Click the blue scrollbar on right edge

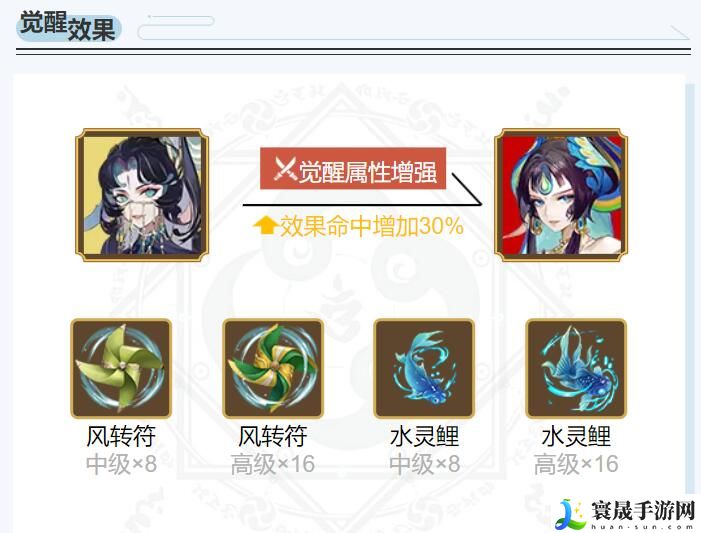coord(691,286)
